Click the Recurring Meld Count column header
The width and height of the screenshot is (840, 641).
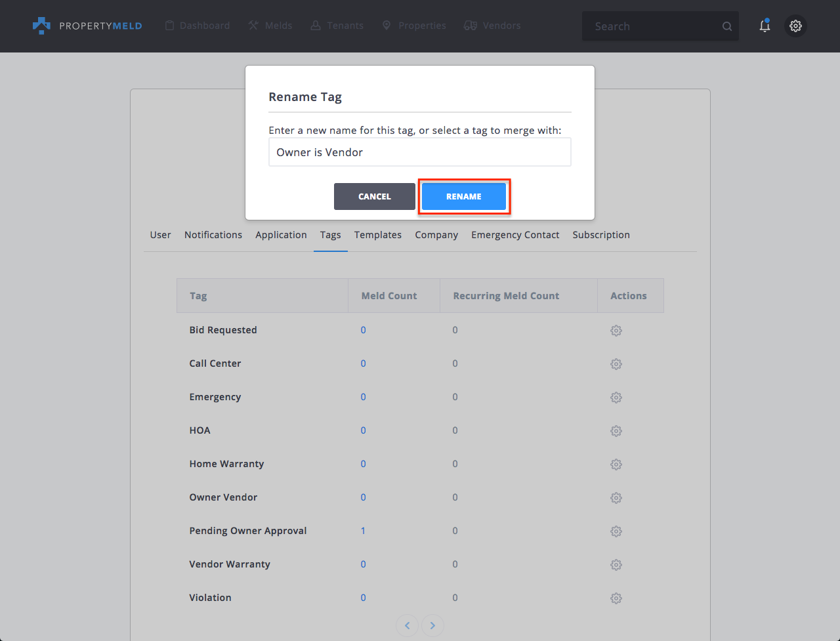(x=518, y=296)
